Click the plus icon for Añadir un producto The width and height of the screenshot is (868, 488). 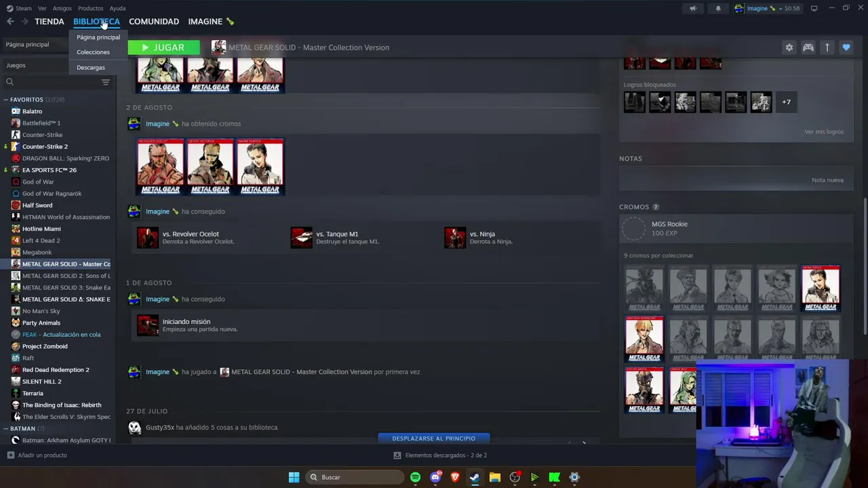[x=10, y=455]
